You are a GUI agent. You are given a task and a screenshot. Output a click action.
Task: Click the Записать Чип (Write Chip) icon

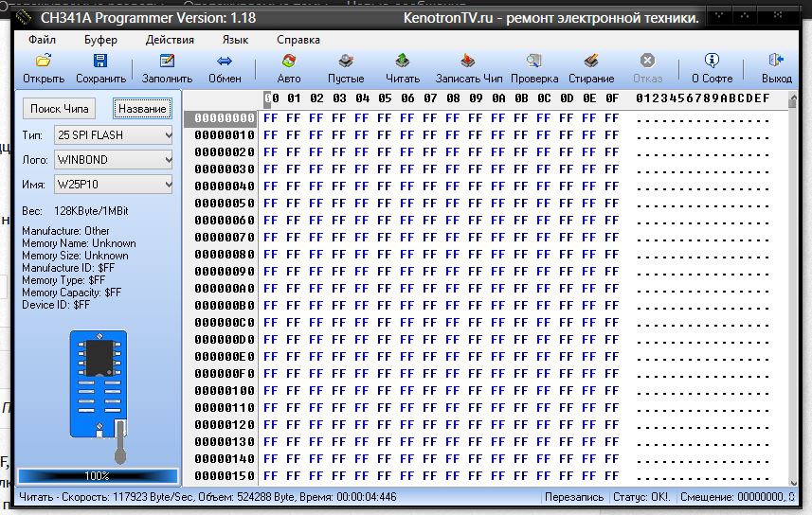coord(469,62)
